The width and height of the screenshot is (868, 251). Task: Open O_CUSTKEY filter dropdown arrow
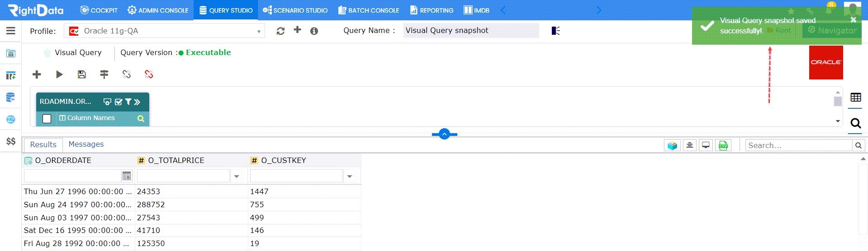(350, 176)
